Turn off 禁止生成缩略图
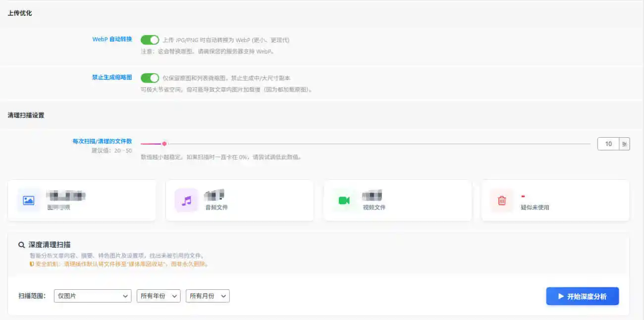 pos(150,78)
